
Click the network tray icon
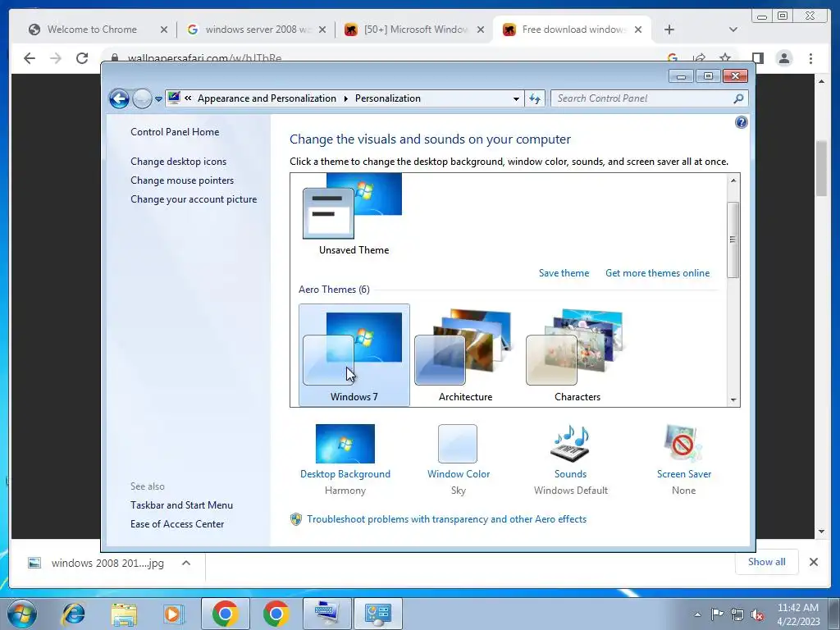click(737, 614)
